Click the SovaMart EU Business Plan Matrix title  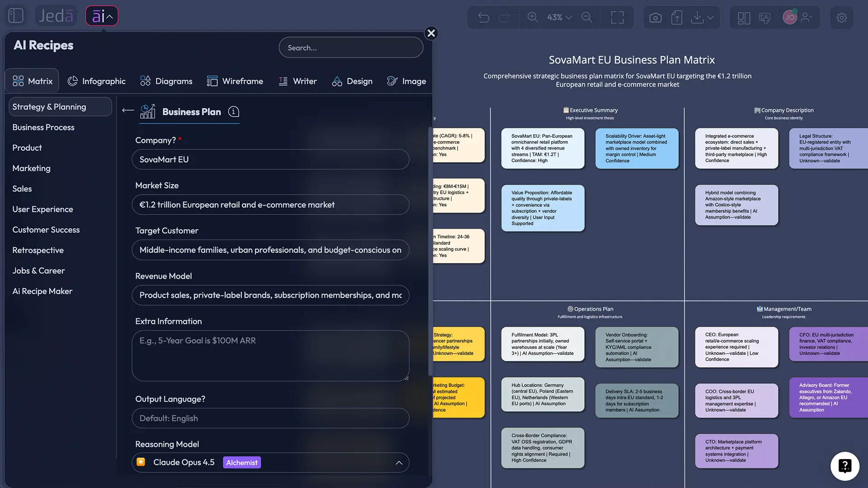pos(632,60)
